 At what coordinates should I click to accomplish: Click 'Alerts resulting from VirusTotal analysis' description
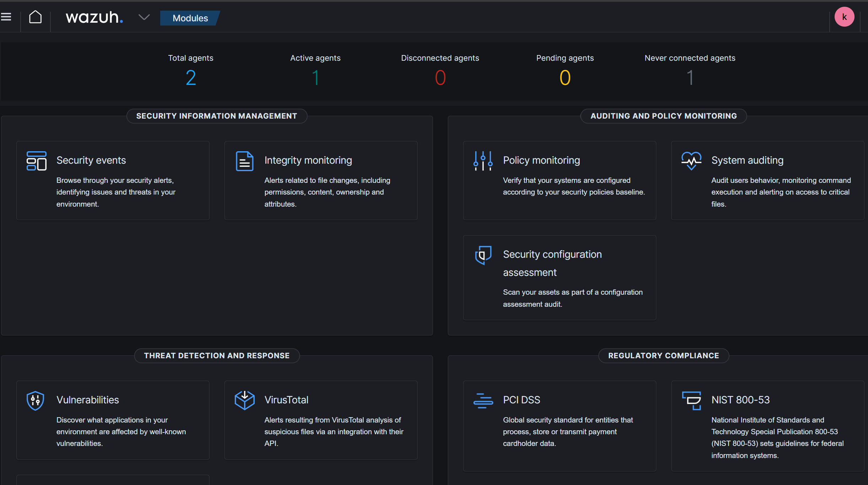tap(334, 432)
